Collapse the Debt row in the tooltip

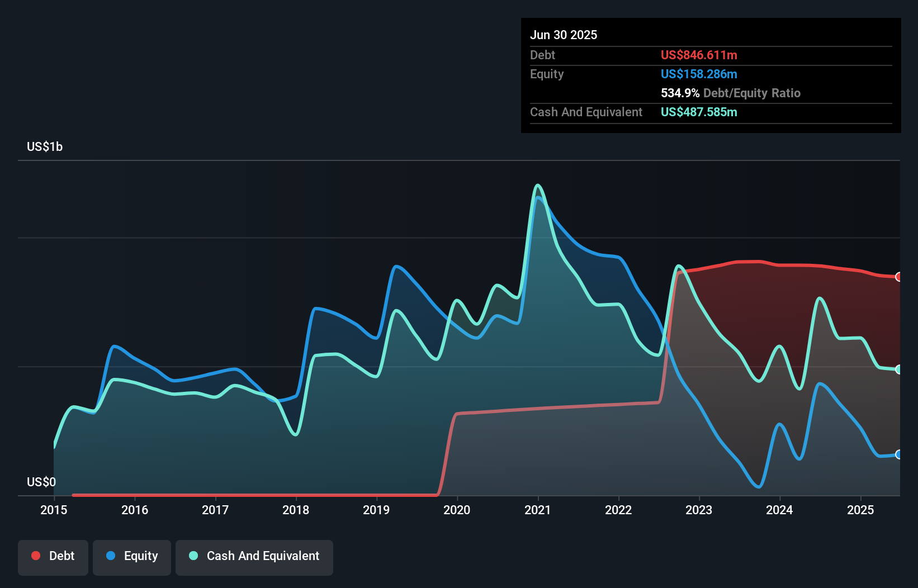point(542,55)
